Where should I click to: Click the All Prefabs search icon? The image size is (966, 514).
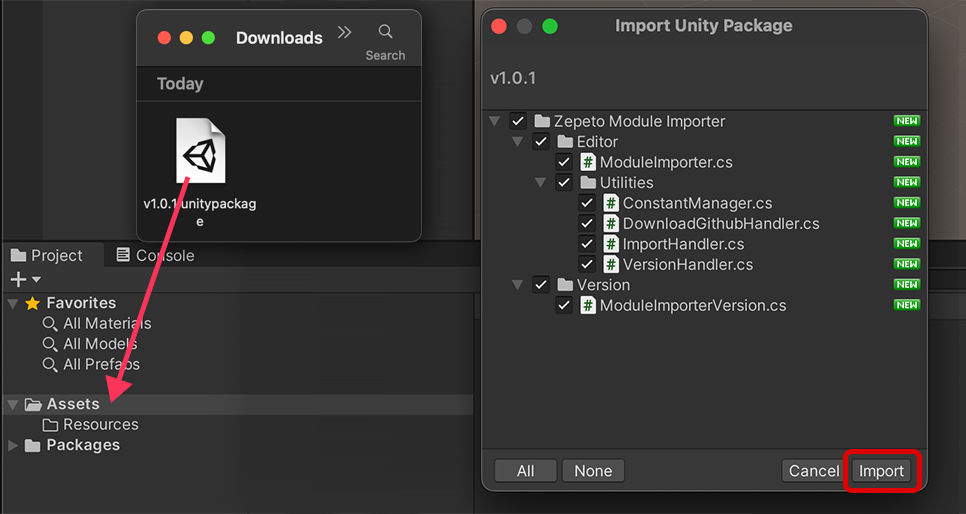coord(50,364)
